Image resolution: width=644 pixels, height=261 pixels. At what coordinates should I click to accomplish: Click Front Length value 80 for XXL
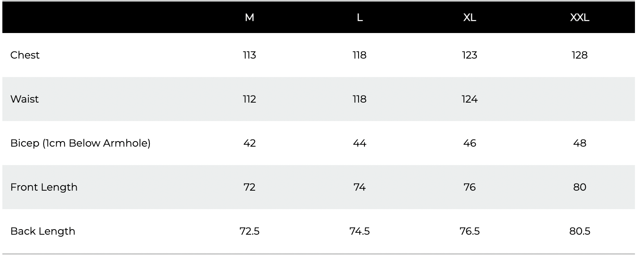click(580, 187)
